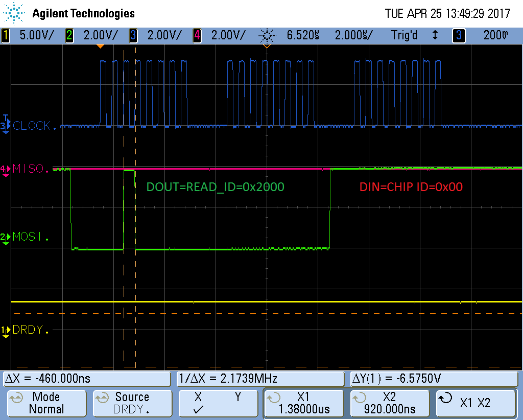Screen dimensions: 523x420
Task: Click the trigger source channel 3 badge
Action: click(459, 35)
